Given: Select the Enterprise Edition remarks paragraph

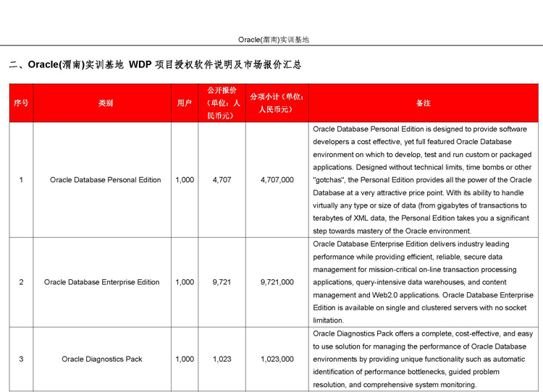Looking at the screenshot, I should pyautogui.click(x=423, y=282).
